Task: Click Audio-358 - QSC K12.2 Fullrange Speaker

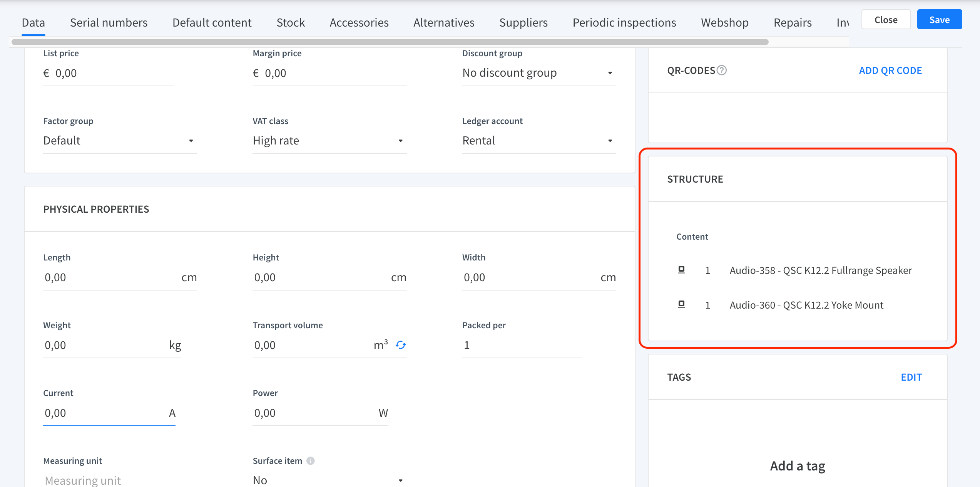Action: point(821,270)
